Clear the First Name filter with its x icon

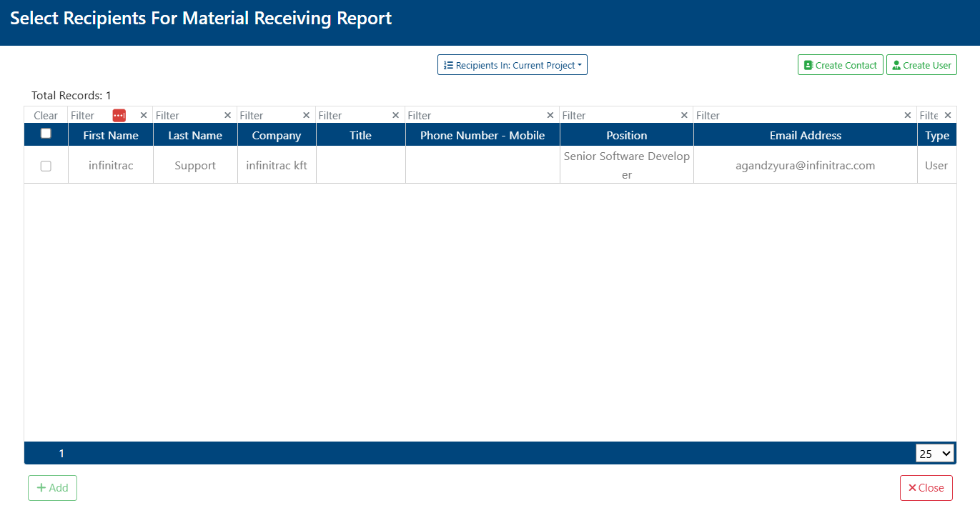(144, 115)
